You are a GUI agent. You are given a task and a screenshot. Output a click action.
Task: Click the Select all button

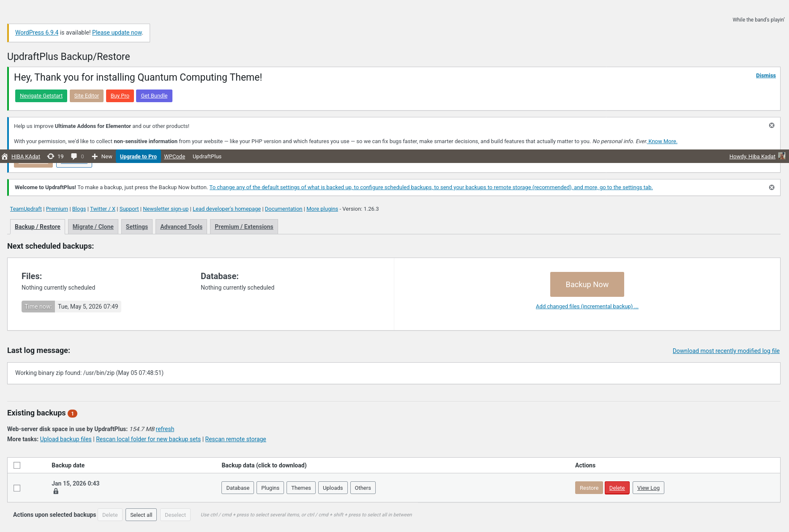click(x=141, y=515)
